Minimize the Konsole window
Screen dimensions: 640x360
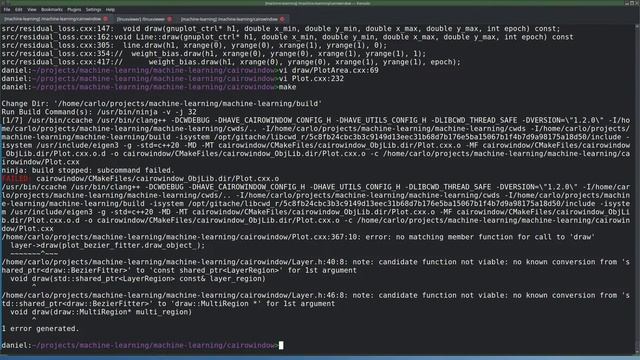tap(627, 3)
